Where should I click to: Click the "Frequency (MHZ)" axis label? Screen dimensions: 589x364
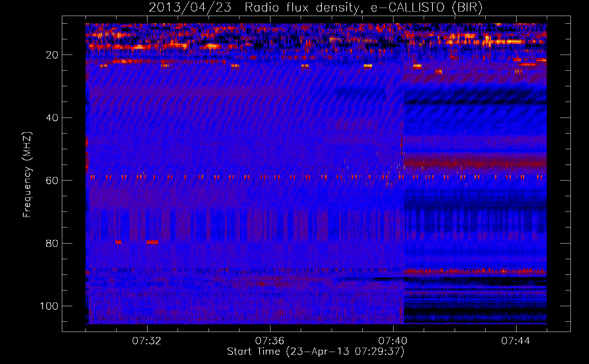pos(27,174)
